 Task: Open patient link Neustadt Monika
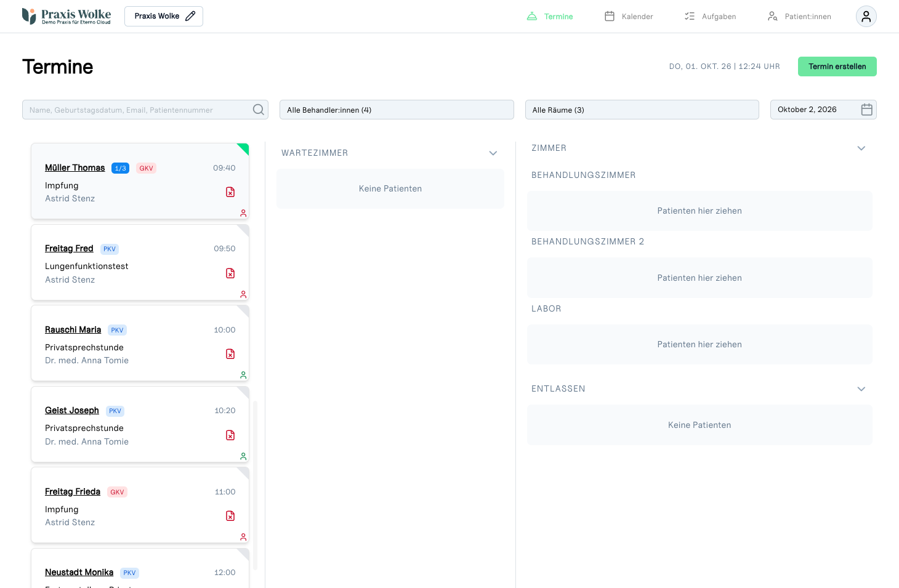79,573
